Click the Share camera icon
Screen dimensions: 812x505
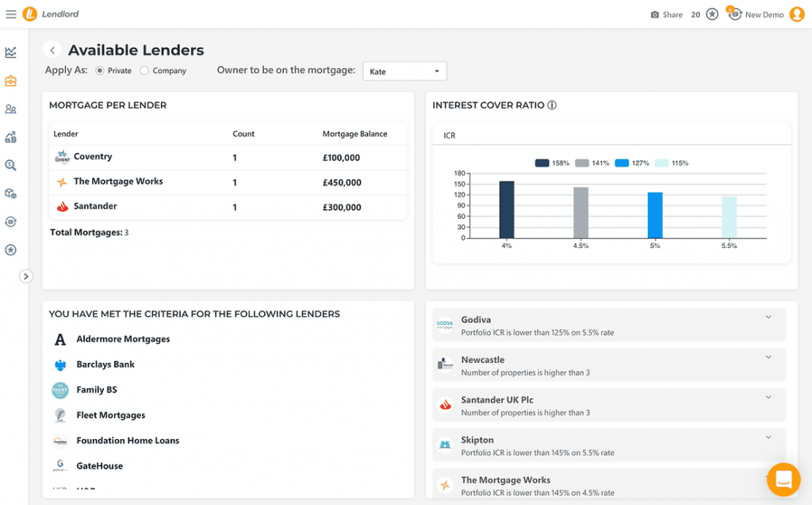click(654, 14)
